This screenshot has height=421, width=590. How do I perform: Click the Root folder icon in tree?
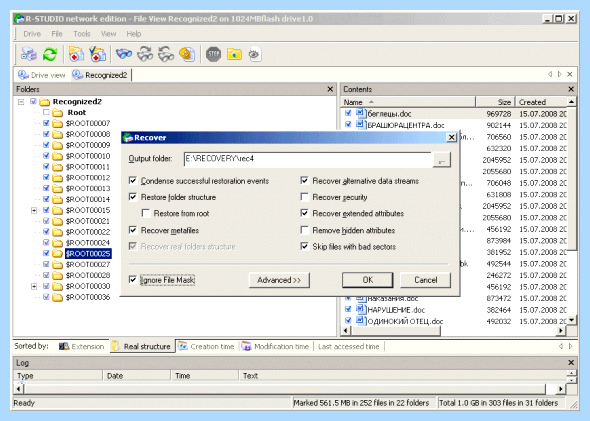click(58, 112)
